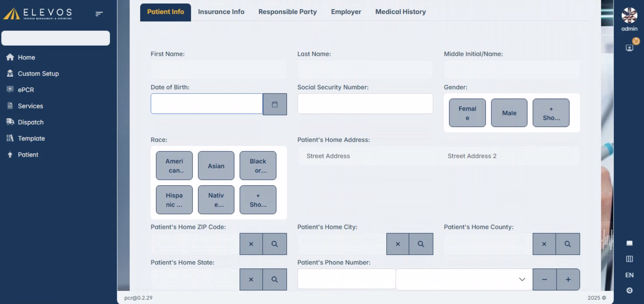Select Female gender option

tap(467, 113)
